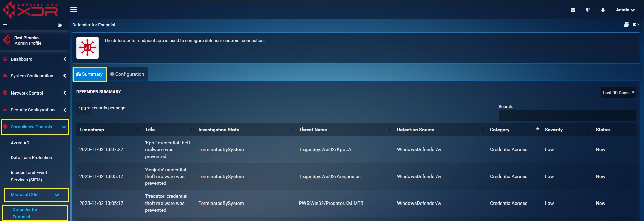Click the 'Predator' credential theft title
The image size is (644, 221).
(x=166, y=203)
